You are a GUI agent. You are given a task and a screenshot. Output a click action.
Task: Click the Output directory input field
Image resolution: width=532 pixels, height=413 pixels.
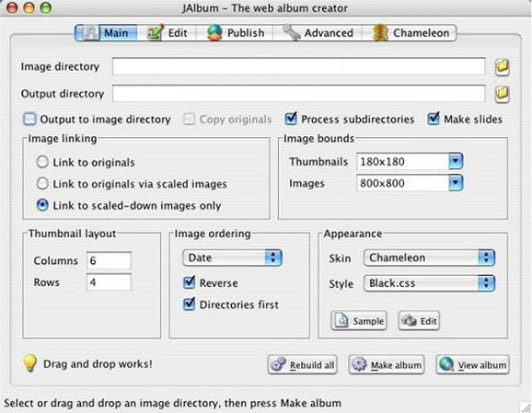coord(299,94)
